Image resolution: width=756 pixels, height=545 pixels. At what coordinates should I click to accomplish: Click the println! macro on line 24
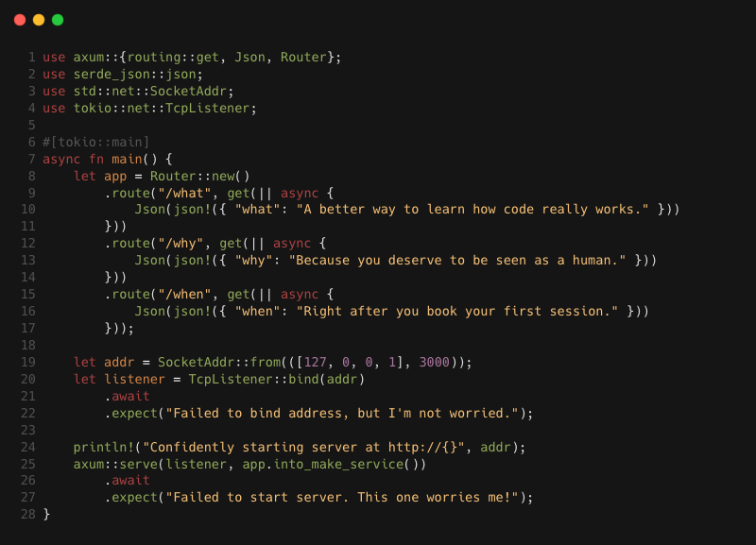pos(104,447)
